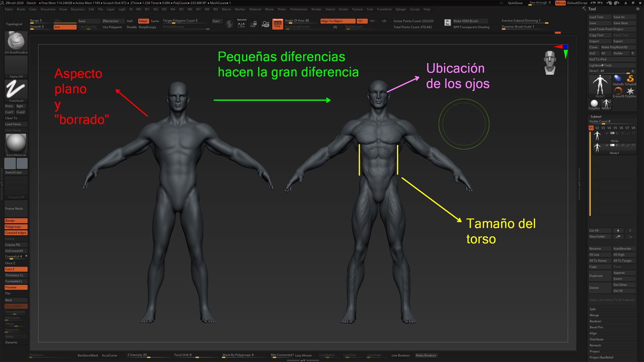Disable the >X< symmetry axis toggle
Screen dimensions: 644x362
coord(362,21)
